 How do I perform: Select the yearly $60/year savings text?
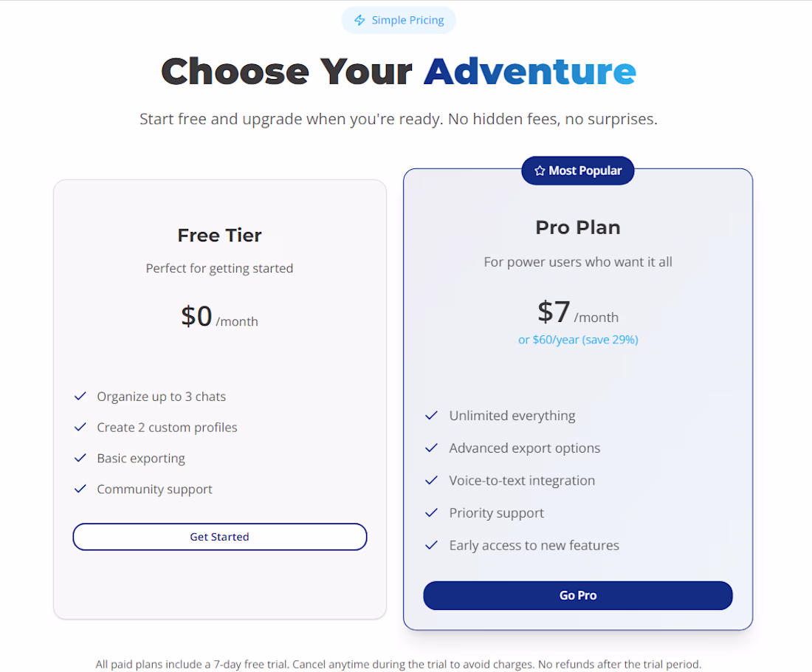point(578,340)
